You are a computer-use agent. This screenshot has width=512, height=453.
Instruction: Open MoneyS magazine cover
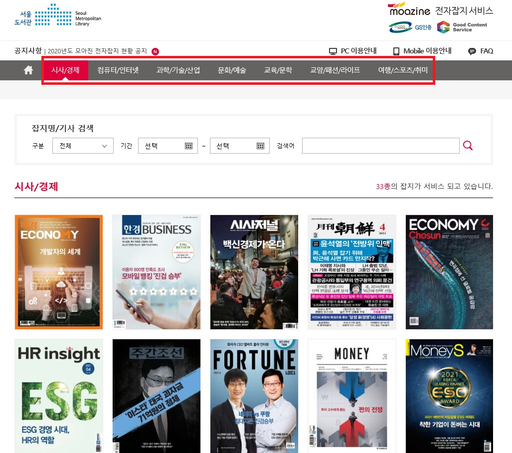pyautogui.click(x=449, y=396)
